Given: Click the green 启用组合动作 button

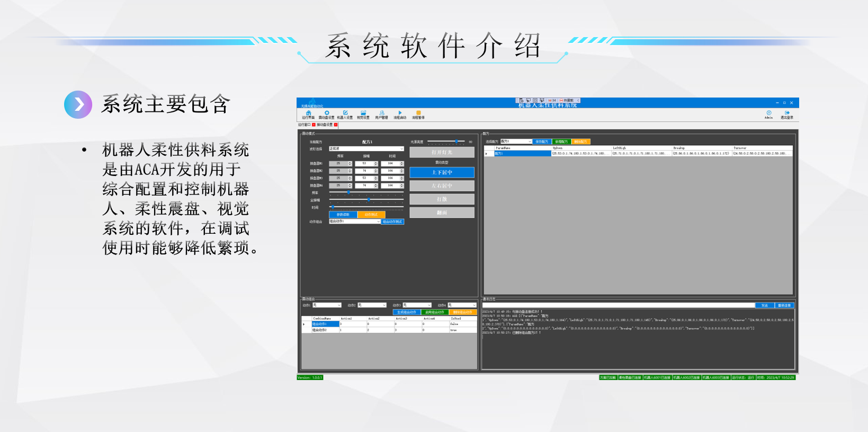Looking at the screenshot, I should (435, 312).
